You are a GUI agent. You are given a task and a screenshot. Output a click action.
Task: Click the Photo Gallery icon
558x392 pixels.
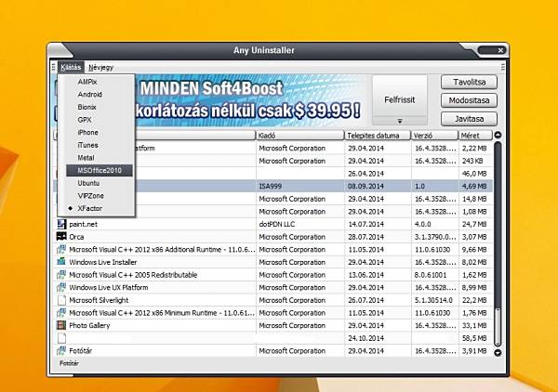[x=61, y=325]
